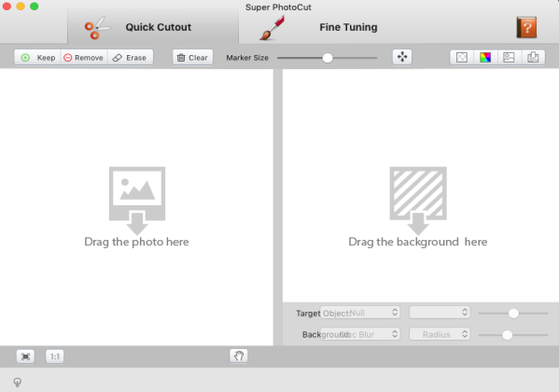Viewport: 559px width, 392px height.
Task: Click the lightbulb tips icon
Action: [x=17, y=383]
